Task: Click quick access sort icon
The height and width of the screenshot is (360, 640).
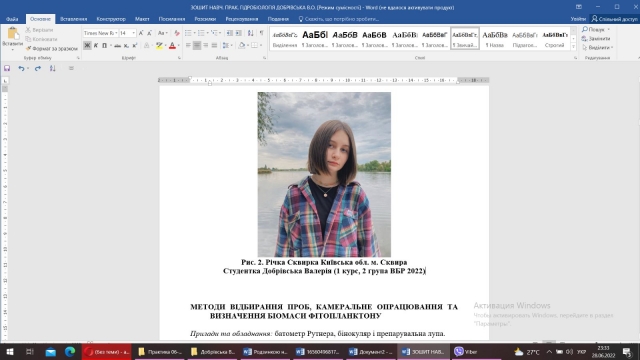Action: tap(53, 68)
